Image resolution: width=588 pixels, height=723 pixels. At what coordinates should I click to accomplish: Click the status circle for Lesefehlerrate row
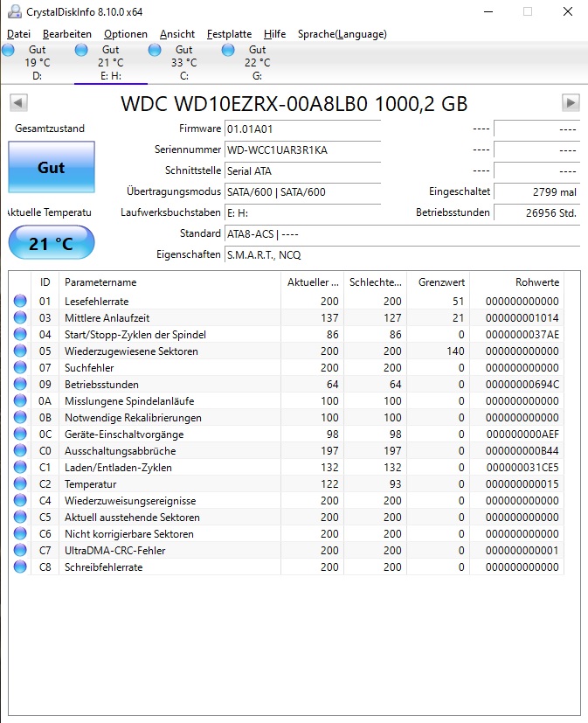tap(20, 301)
